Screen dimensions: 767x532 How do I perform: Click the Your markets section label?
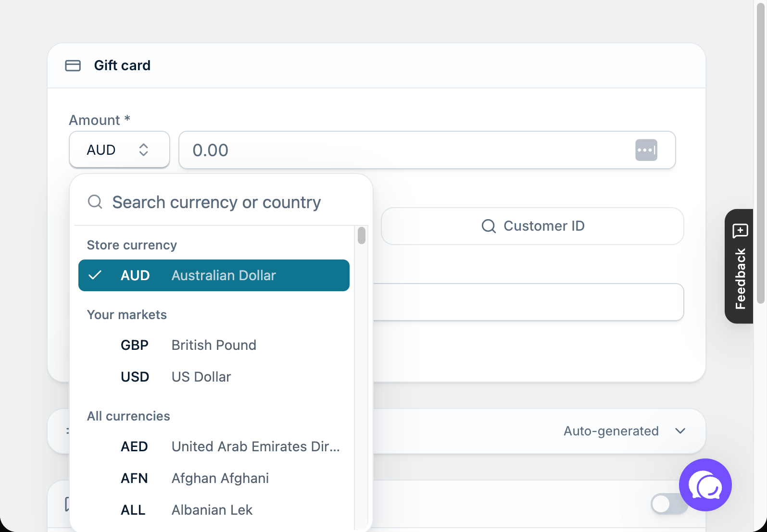coord(127,315)
